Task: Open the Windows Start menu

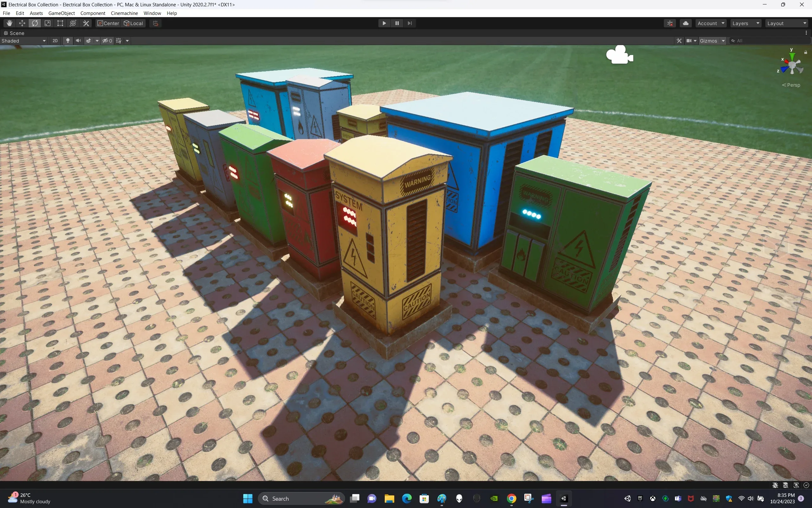Action: (x=248, y=498)
